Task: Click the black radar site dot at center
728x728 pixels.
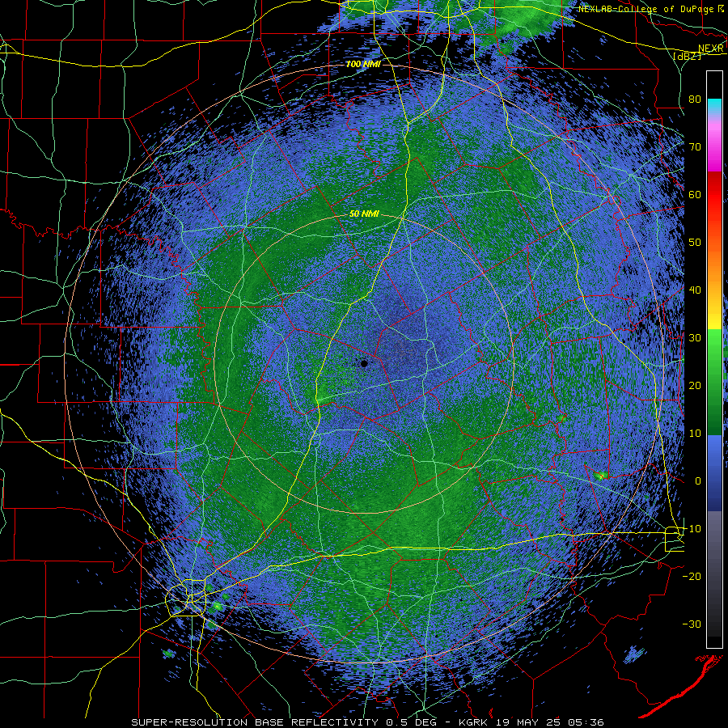Action: pos(365,363)
